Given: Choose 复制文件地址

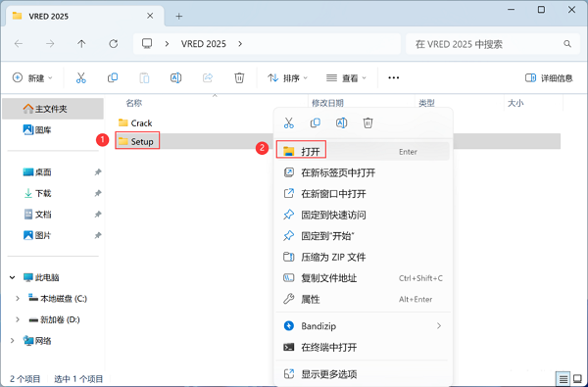Looking at the screenshot, I should [363, 278].
